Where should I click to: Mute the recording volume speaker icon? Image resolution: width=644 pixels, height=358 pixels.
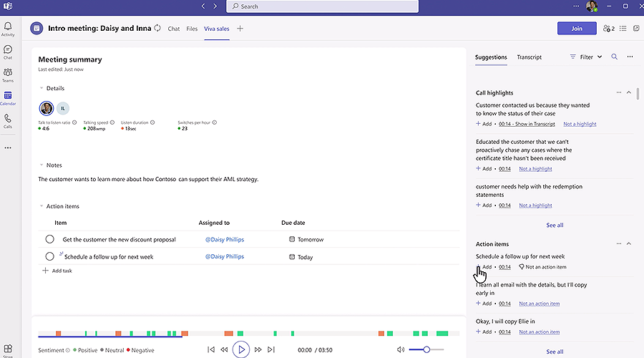click(x=401, y=350)
